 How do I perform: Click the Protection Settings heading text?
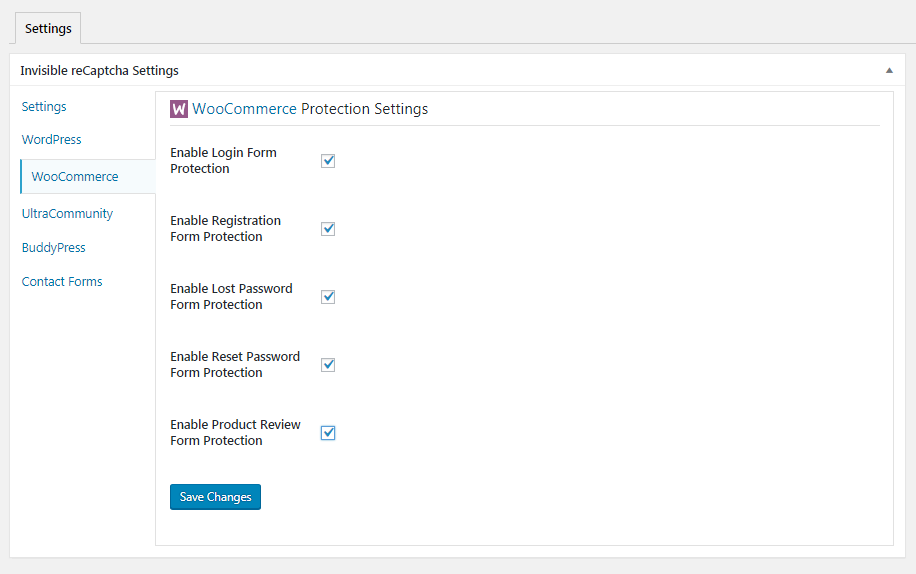pyautogui.click(x=365, y=109)
